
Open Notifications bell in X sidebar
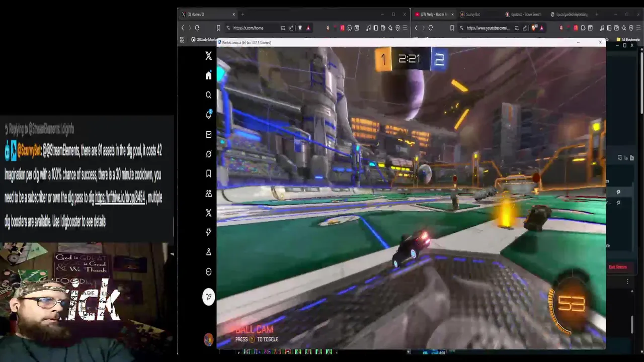click(208, 115)
